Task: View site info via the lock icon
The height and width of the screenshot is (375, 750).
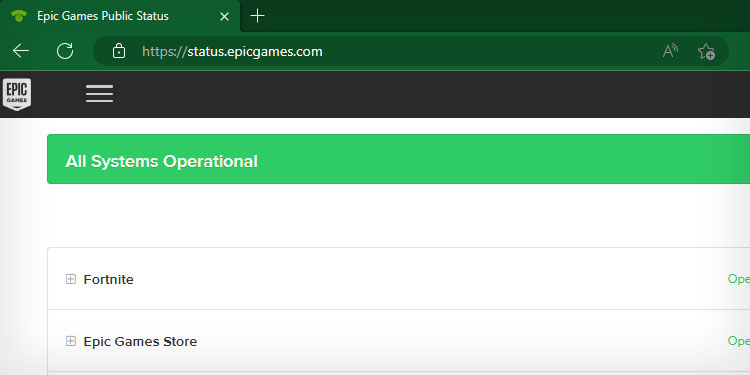Action: click(119, 51)
